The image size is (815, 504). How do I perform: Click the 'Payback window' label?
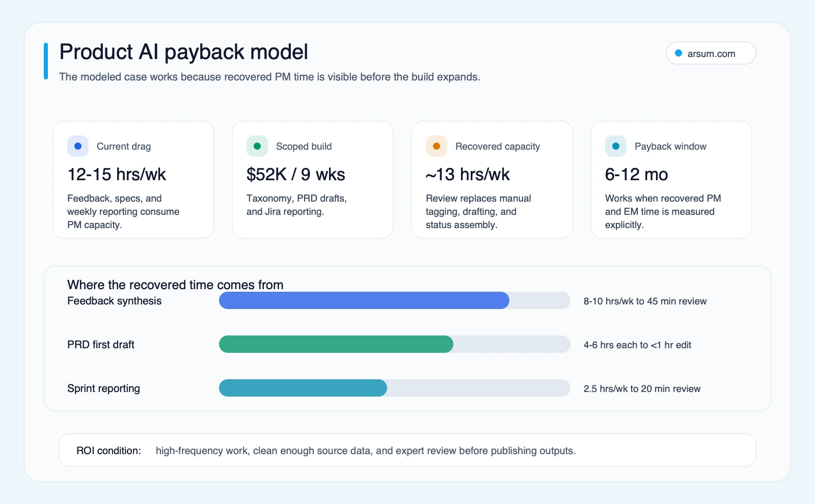(x=670, y=147)
